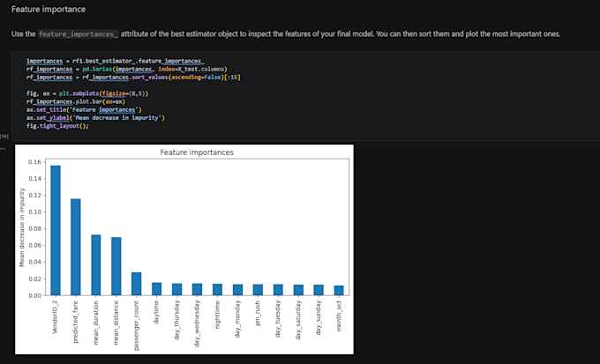Click the "Mean decrease in impurity" y-axis label
600x364 pixels.
(x=22, y=227)
